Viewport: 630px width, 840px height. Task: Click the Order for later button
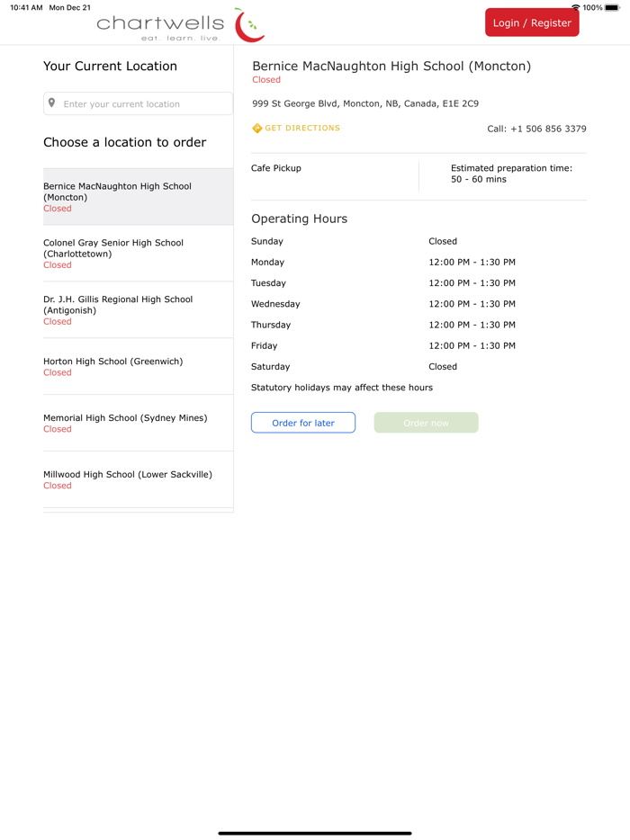coord(303,423)
